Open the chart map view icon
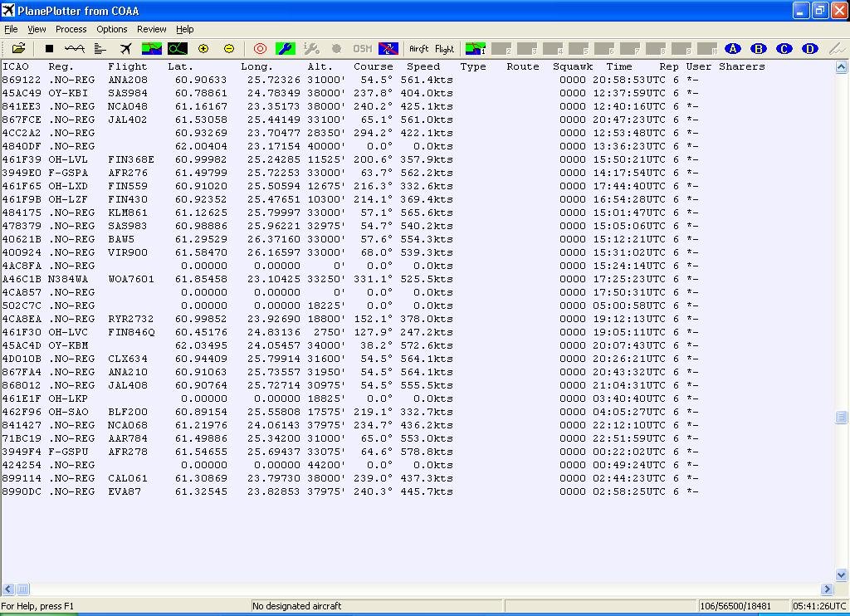Image resolution: width=850 pixels, height=616 pixels. coord(152,49)
